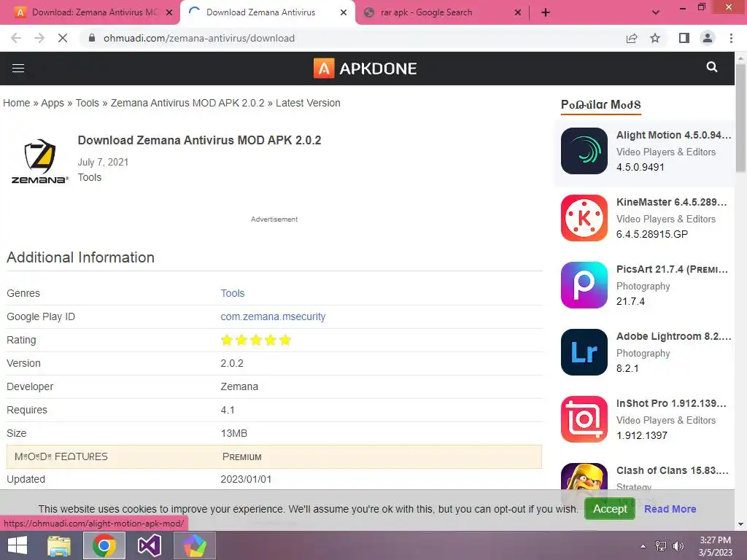Screen dimensions: 747x560
Task: Open site search magnifier icon
Action: pyautogui.click(x=712, y=67)
